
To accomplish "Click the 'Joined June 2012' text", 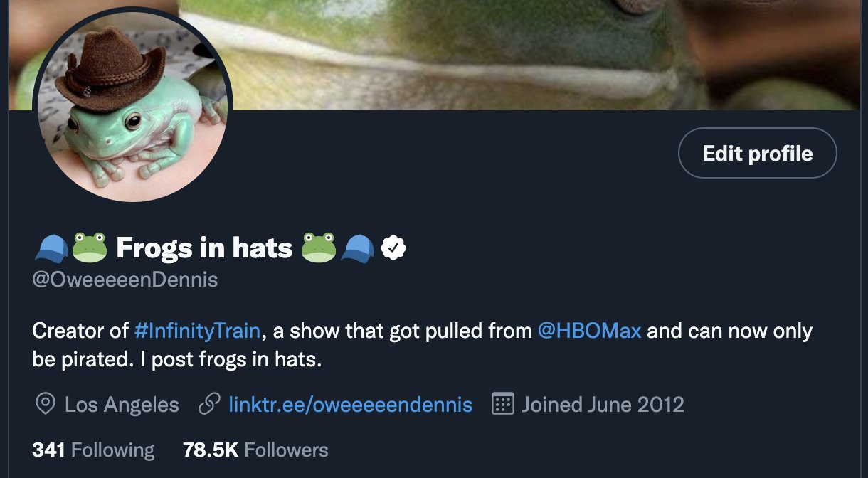I will (603, 405).
